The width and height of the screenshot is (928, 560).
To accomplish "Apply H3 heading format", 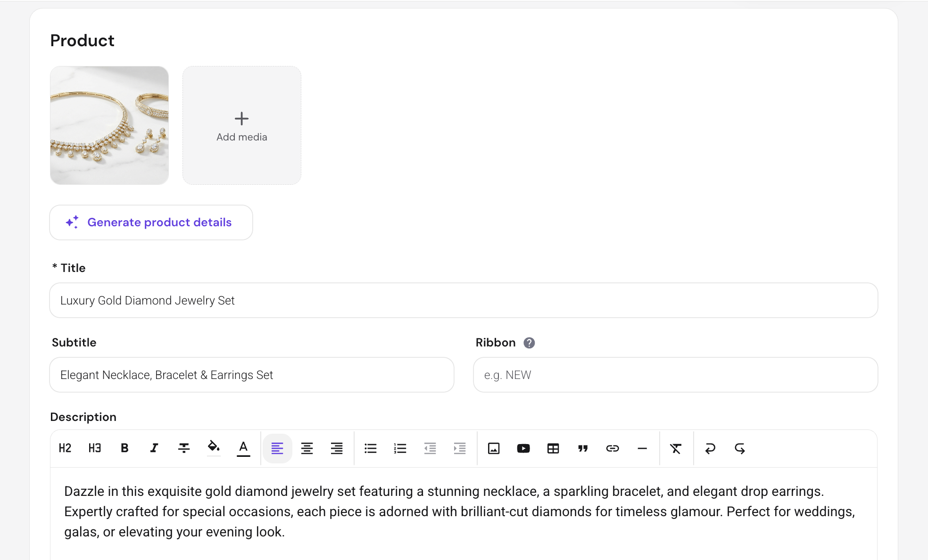I will pyautogui.click(x=95, y=448).
